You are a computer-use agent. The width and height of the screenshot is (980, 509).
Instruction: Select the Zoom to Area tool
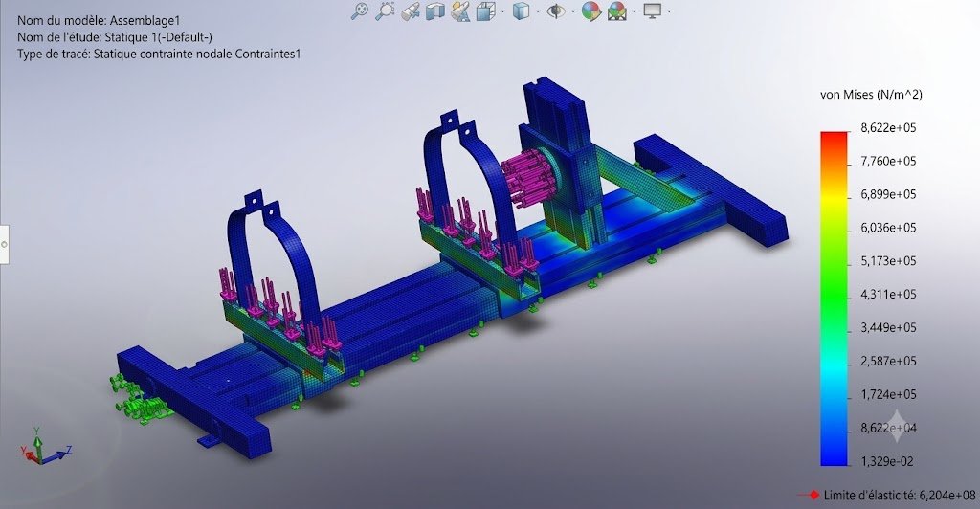[x=385, y=11]
